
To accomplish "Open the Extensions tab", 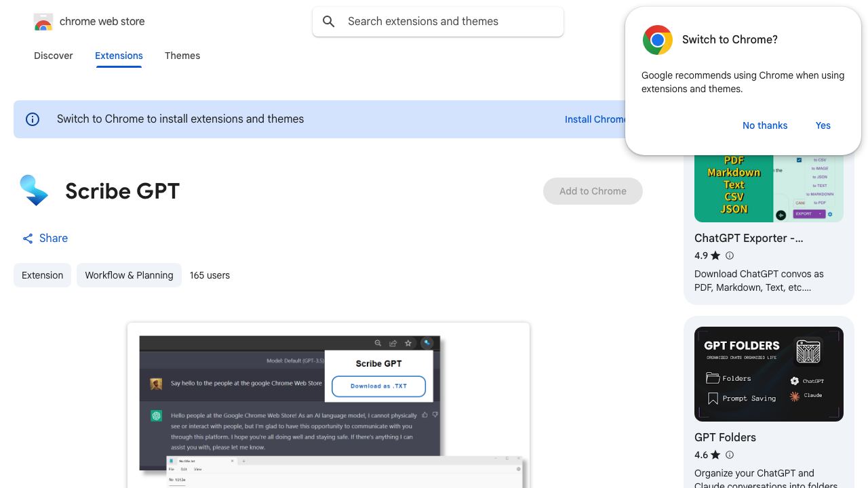I will click(x=119, y=56).
